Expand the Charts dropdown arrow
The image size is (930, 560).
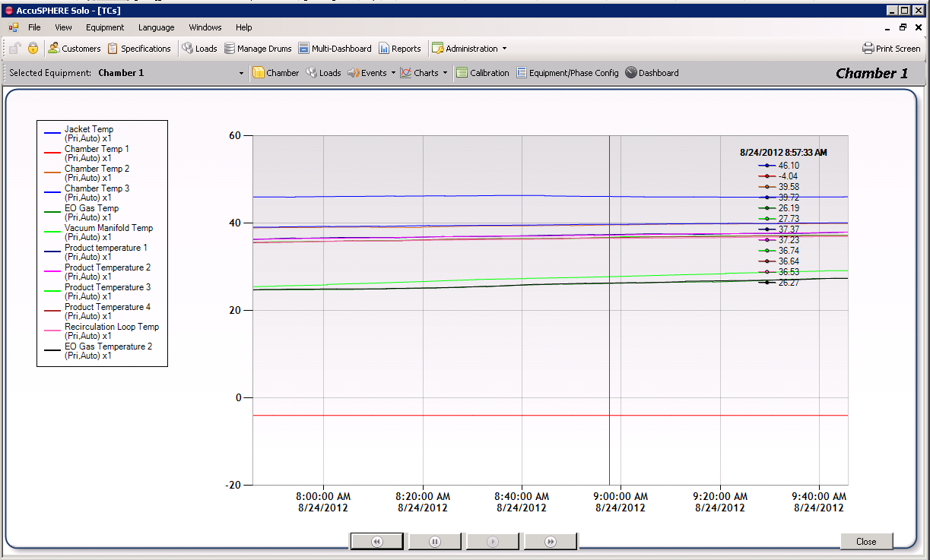[x=445, y=74]
